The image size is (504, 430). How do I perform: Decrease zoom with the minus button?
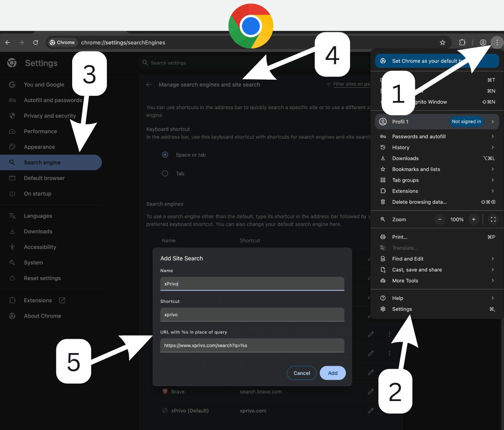440,219
